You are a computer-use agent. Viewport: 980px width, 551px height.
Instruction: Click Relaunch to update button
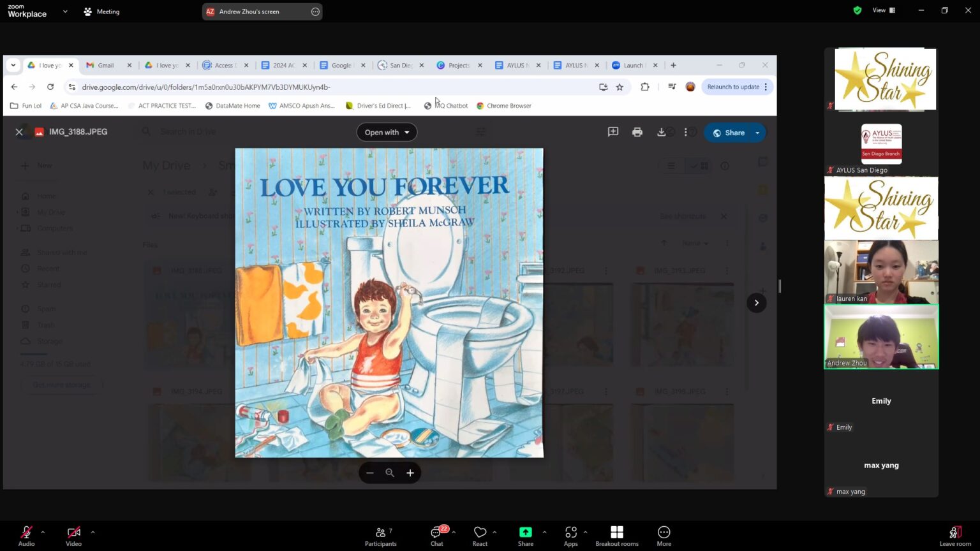click(738, 87)
